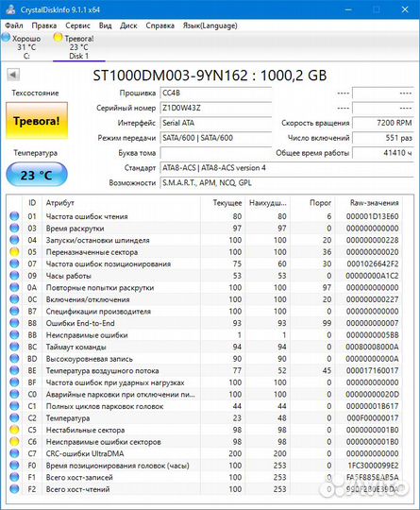Click the blue status icon for attribute BE
The image size is (420, 510).
14,370
